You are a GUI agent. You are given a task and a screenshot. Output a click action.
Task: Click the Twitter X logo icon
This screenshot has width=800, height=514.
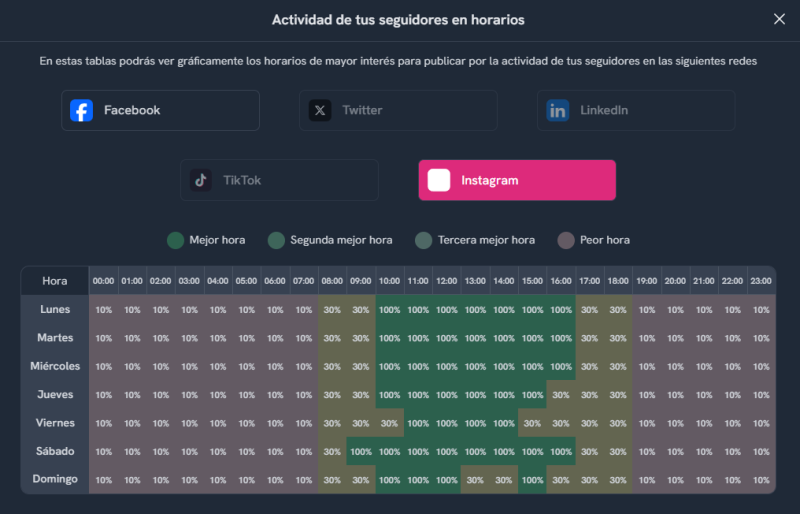pos(320,110)
